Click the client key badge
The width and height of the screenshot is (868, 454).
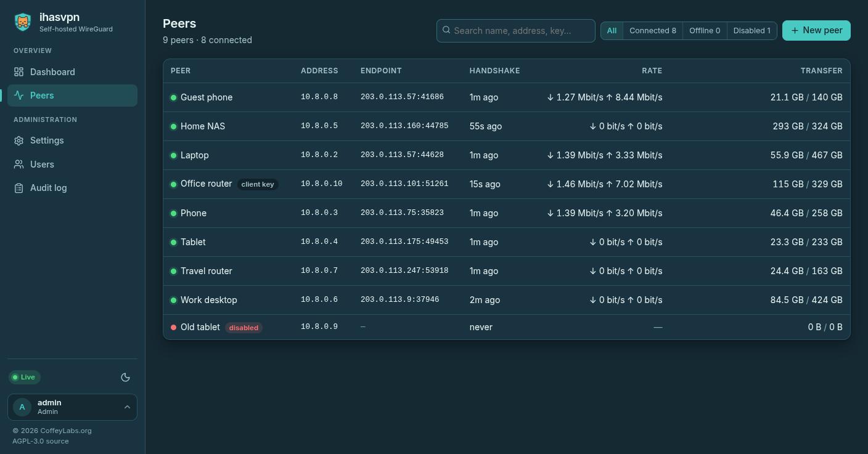(258, 184)
